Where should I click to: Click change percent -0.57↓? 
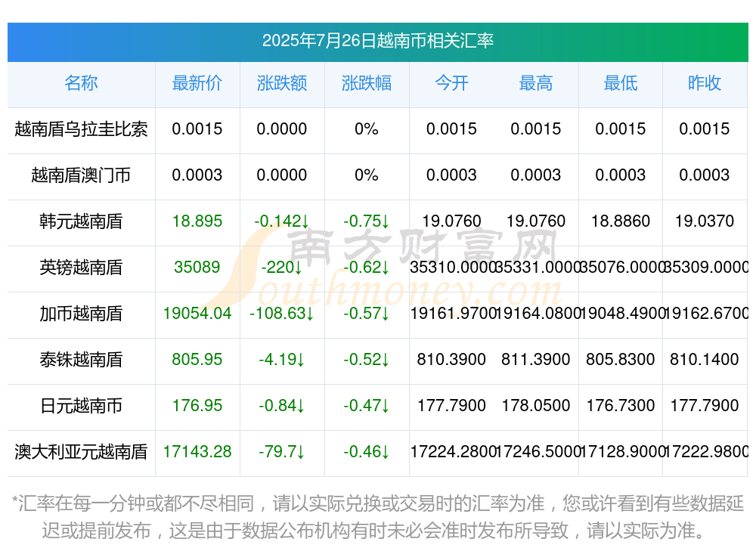[x=367, y=314]
